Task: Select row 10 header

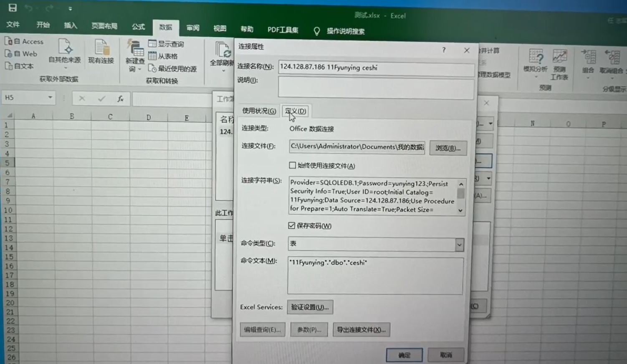Action: click(8, 210)
